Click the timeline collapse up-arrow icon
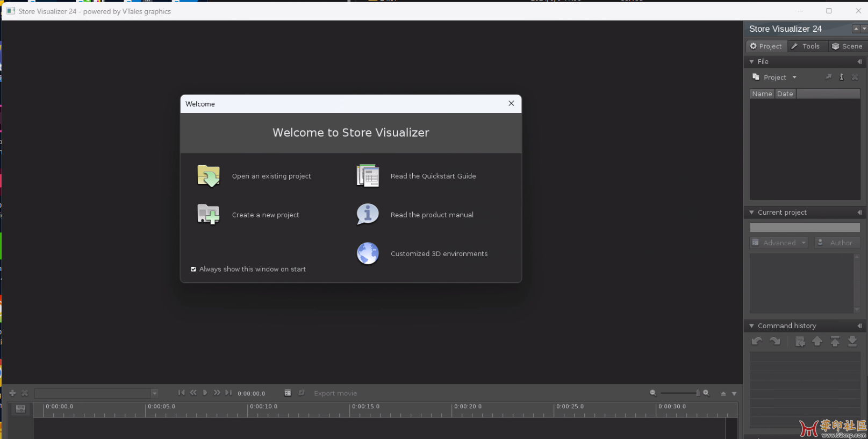This screenshot has height=439, width=868. coord(723,394)
